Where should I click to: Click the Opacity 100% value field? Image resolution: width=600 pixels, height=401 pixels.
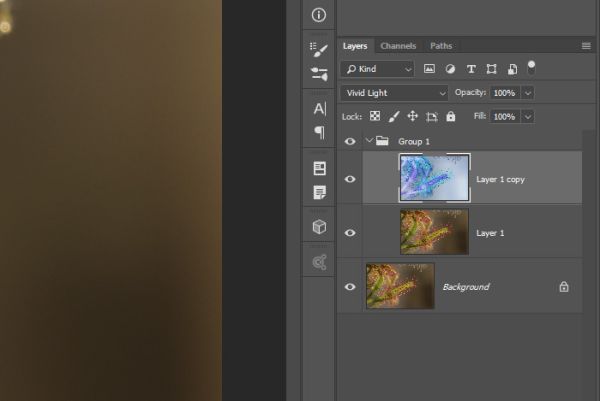pos(505,93)
